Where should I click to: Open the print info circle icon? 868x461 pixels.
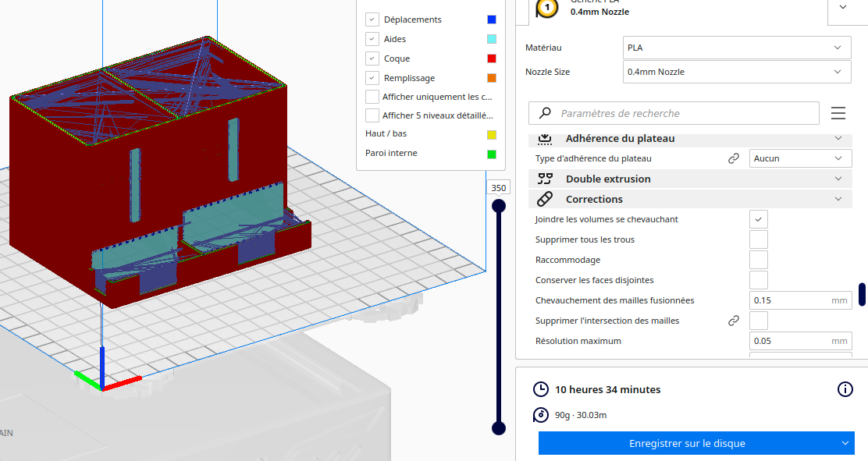[x=845, y=389]
